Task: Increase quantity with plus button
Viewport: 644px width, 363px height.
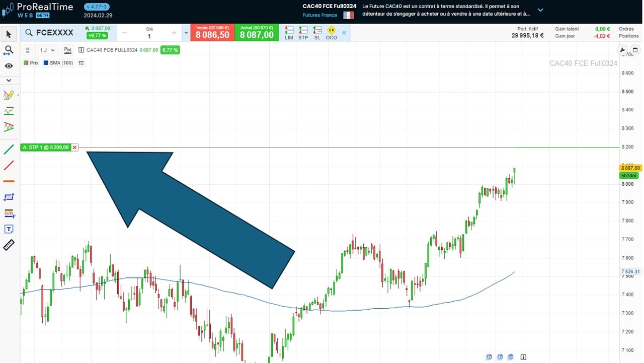Action: coord(174,33)
